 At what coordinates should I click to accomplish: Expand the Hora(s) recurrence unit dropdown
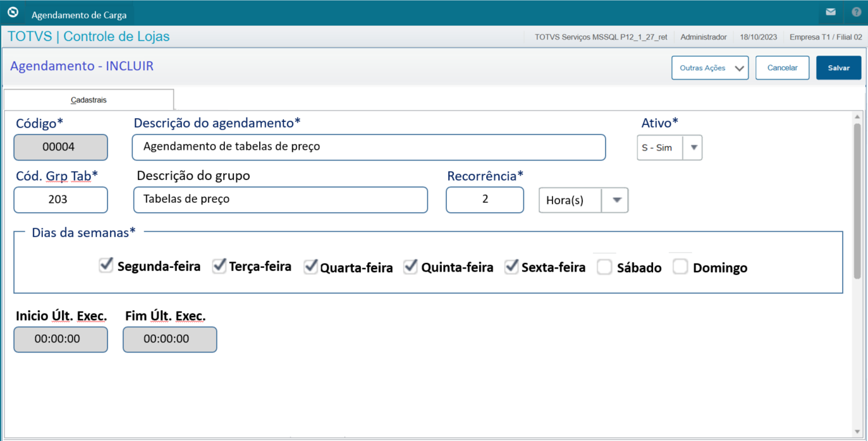(x=616, y=200)
